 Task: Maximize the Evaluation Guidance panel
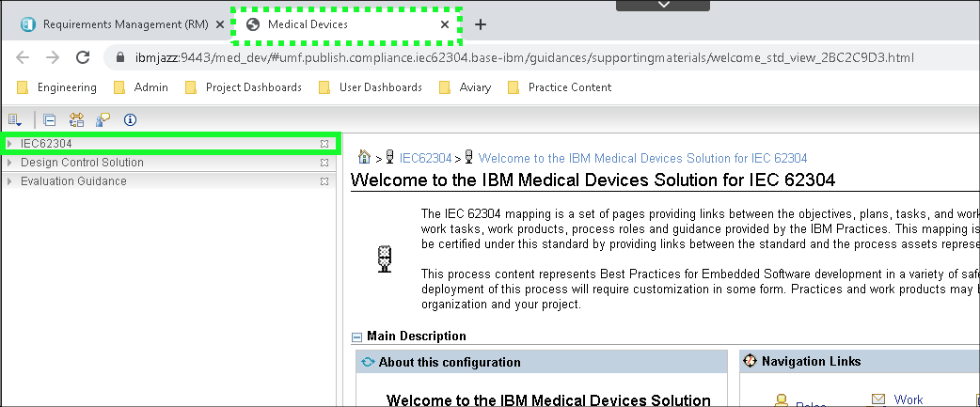click(324, 181)
